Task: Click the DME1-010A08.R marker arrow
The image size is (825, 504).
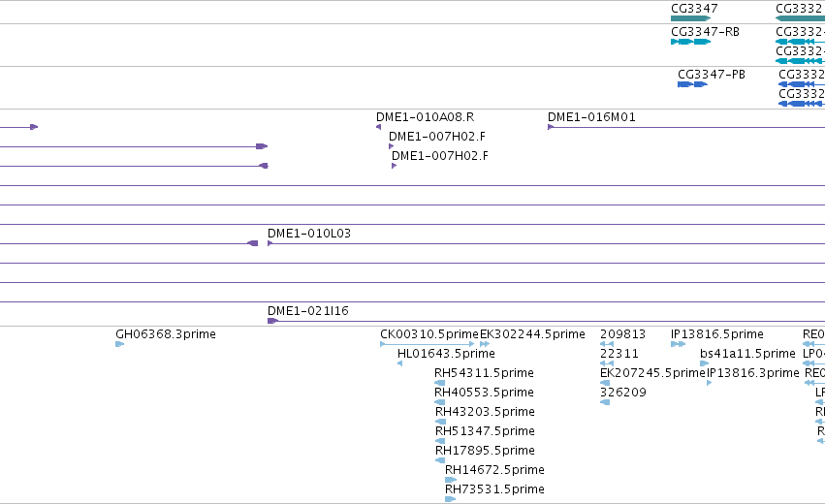Action: click(378, 127)
